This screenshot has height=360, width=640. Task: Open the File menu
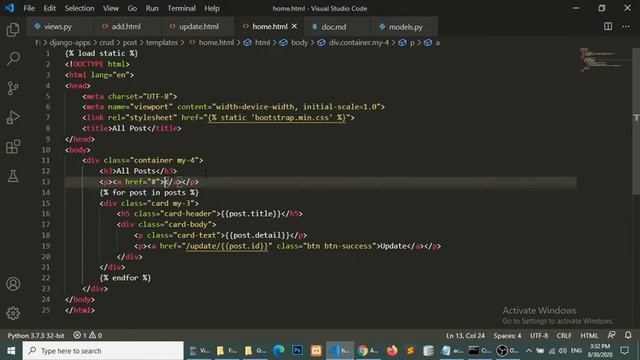pos(29,8)
